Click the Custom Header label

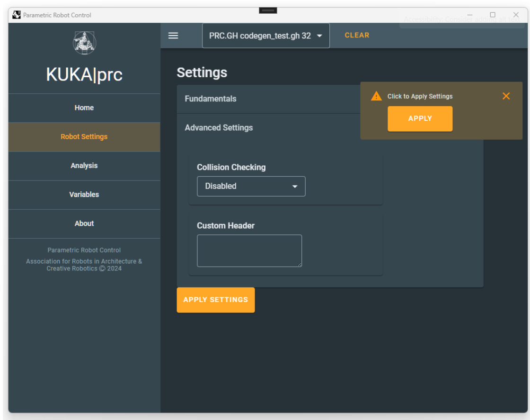click(x=225, y=225)
